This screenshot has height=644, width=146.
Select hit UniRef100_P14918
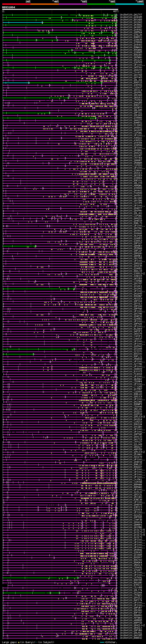pos(131,374)
